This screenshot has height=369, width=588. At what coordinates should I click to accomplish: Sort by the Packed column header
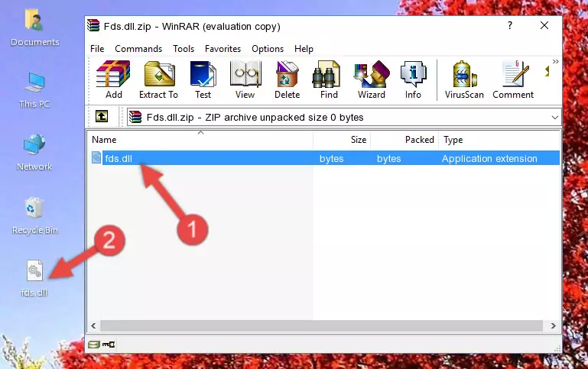tap(404, 140)
